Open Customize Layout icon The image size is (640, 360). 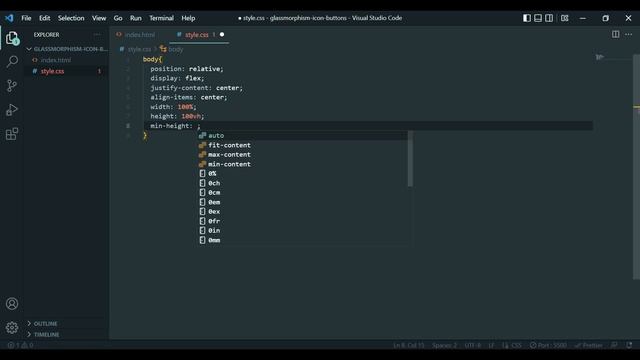[564, 18]
